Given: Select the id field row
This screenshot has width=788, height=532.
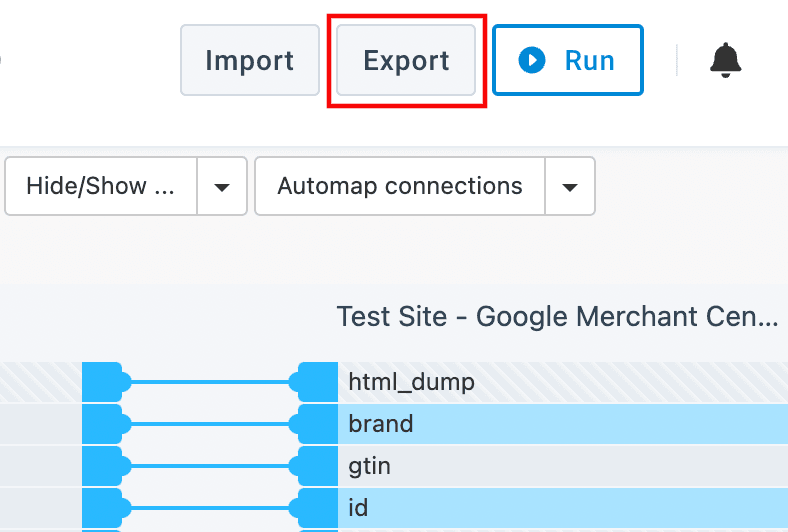Looking at the screenshot, I should click(x=560, y=508).
